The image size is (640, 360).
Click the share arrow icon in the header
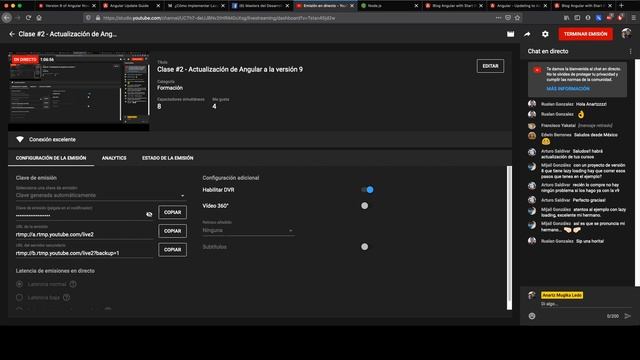(x=527, y=34)
